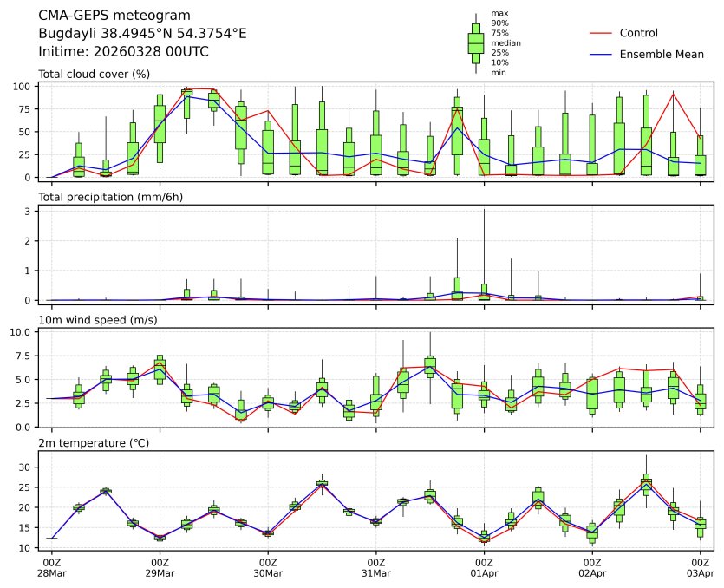The width and height of the screenshot is (724, 588).
Task: Click the blue Ensemble Mean legend line
Action: 601,55
